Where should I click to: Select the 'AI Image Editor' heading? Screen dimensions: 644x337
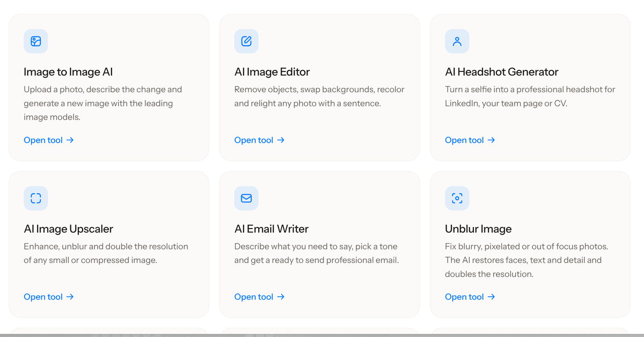[272, 72]
